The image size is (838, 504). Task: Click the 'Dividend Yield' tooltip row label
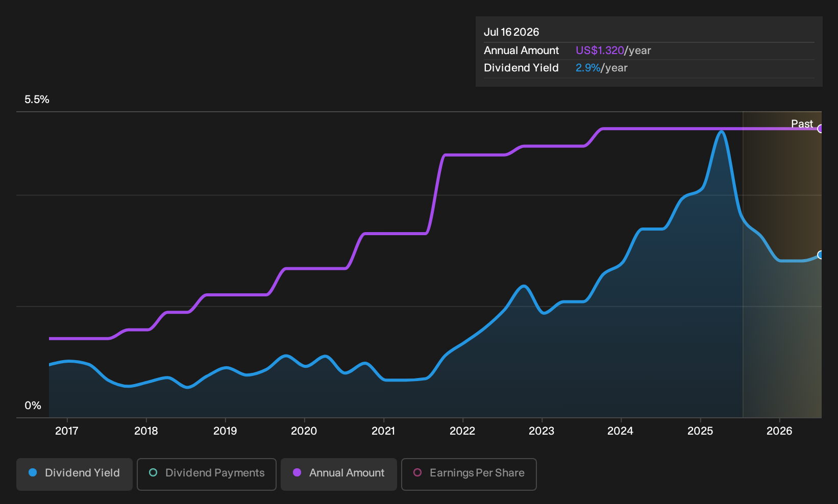[x=521, y=68]
